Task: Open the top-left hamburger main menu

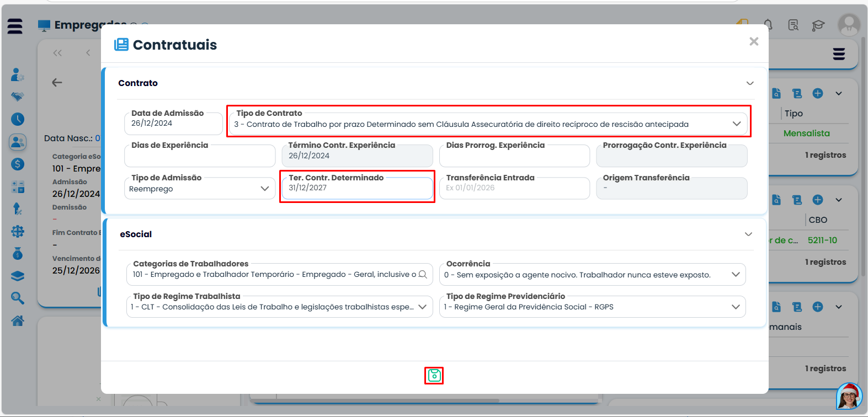Action: click(x=15, y=26)
